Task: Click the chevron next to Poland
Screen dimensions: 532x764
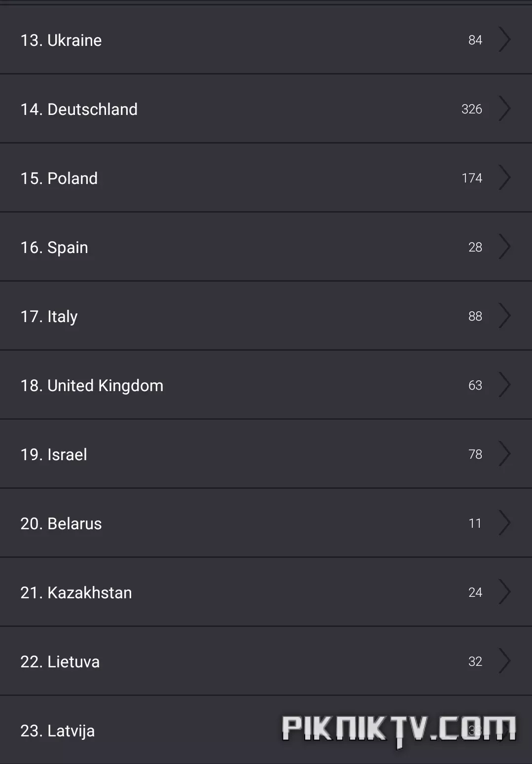Action: pos(504,178)
